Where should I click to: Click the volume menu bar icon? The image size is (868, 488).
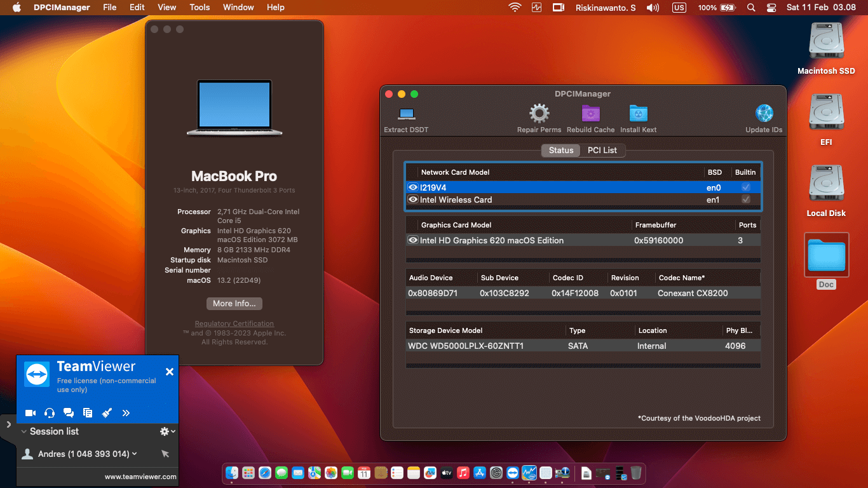653,8
